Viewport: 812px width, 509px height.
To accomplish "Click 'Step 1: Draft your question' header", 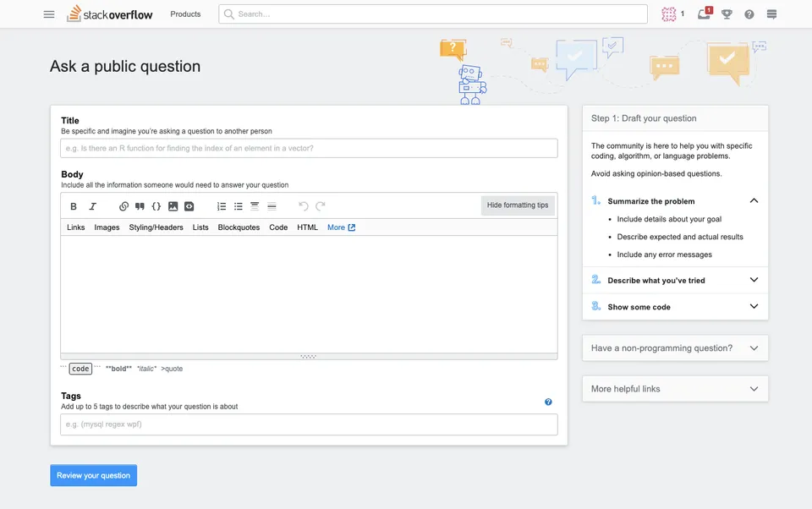I will 644,118.
